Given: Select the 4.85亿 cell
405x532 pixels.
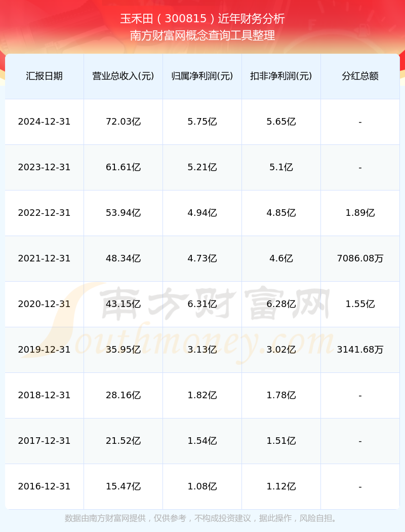Looking at the screenshot, I should [281, 213].
